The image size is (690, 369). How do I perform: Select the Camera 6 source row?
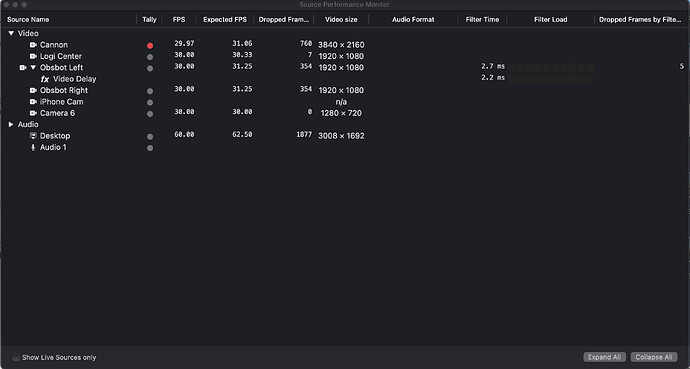[x=345, y=113]
